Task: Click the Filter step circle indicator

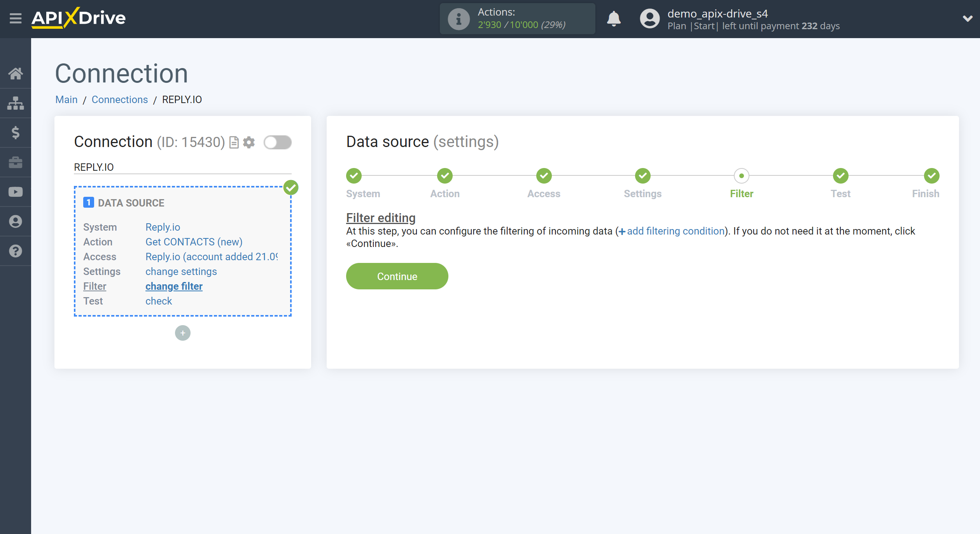Action: click(741, 175)
